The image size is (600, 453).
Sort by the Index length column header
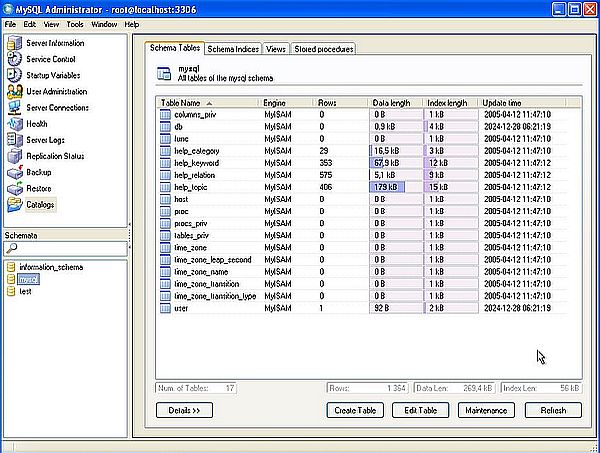coord(451,103)
